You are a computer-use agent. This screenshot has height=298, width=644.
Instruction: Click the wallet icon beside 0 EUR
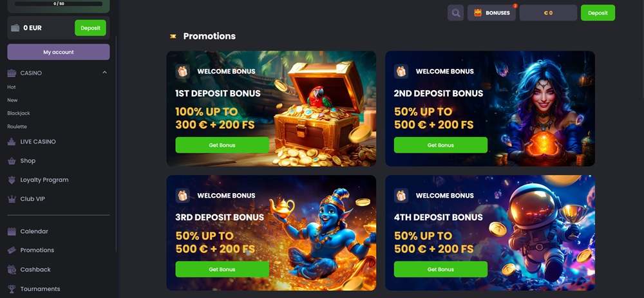coord(15,28)
